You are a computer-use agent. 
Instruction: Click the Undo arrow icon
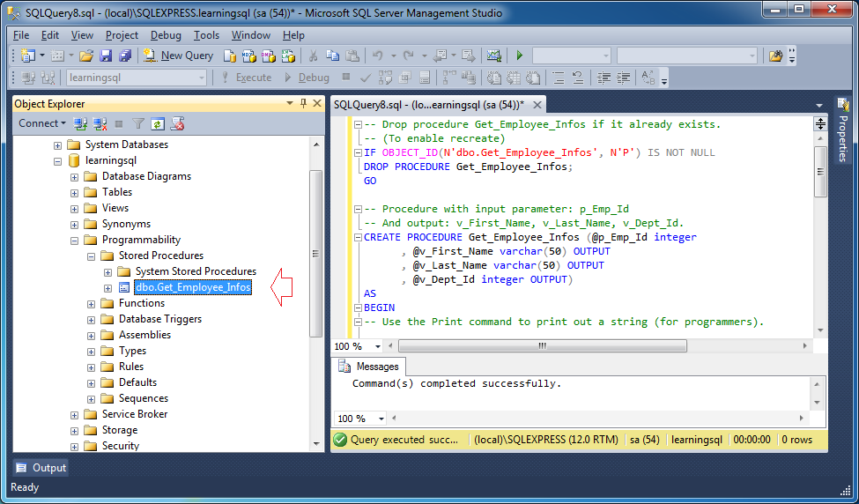coord(377,56)
